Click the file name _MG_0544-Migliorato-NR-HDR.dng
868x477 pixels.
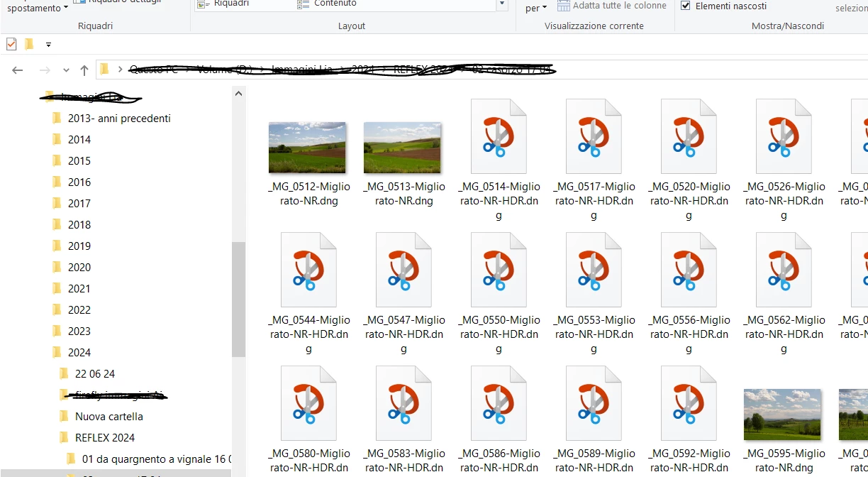click(x=309, y=334)
